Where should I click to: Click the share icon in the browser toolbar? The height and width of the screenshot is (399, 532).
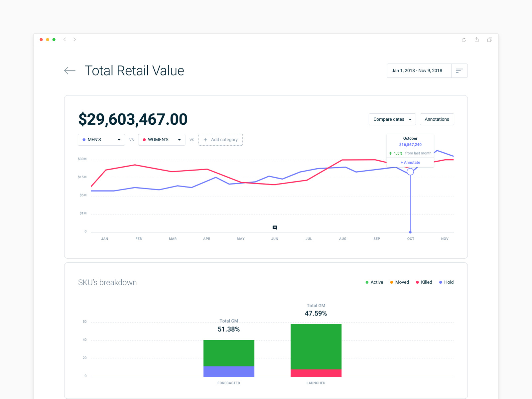pyautogui.click(x=477, y=40)
